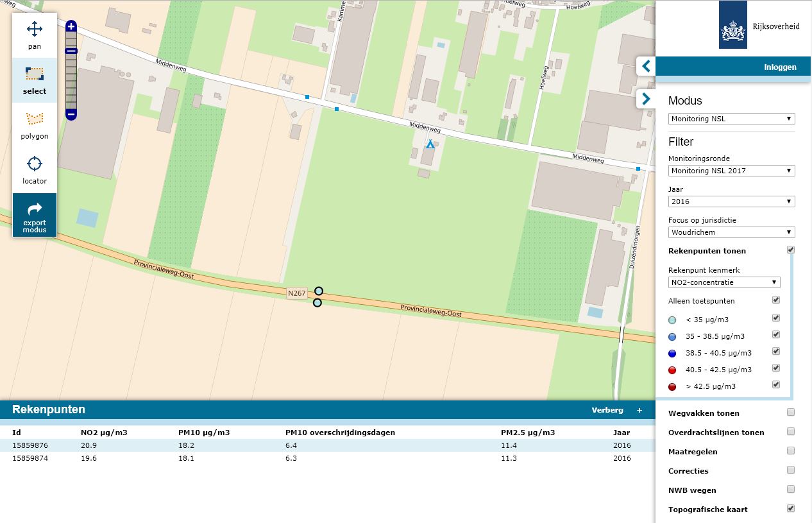812x523 pixels.
Task: Click the blue triangle map marker
Action: coord(430,145)
